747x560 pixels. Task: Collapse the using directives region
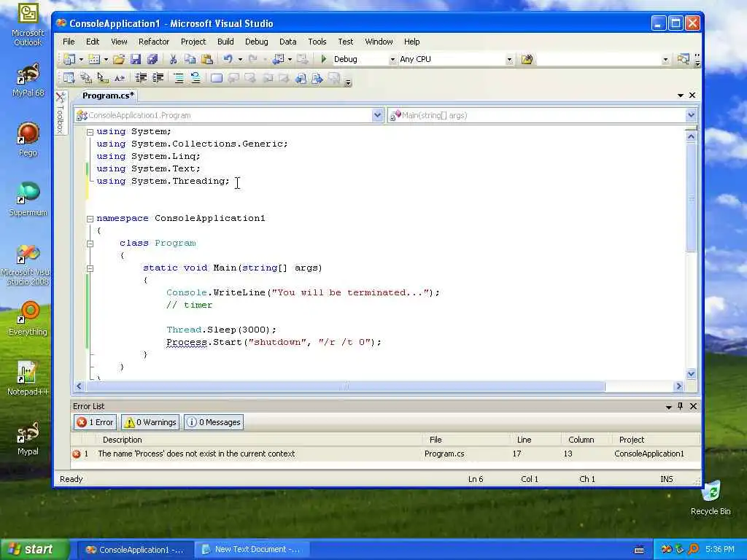pyautogui.click(x=90, y=132)
